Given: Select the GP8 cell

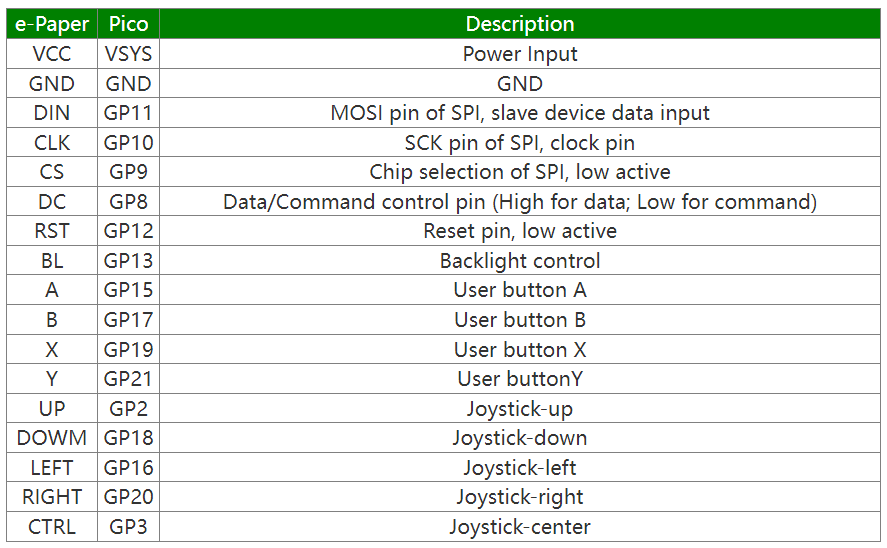Looking at the screenshot, I should (128, 202).
